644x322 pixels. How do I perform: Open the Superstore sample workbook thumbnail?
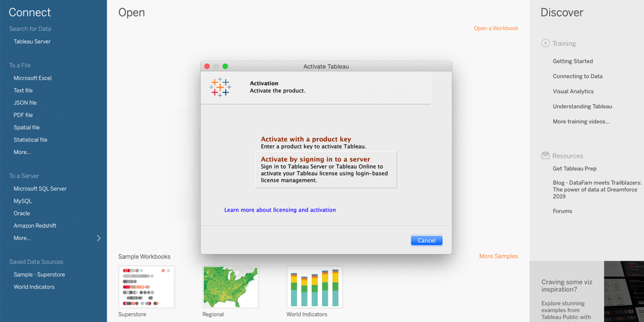point(147,287)
